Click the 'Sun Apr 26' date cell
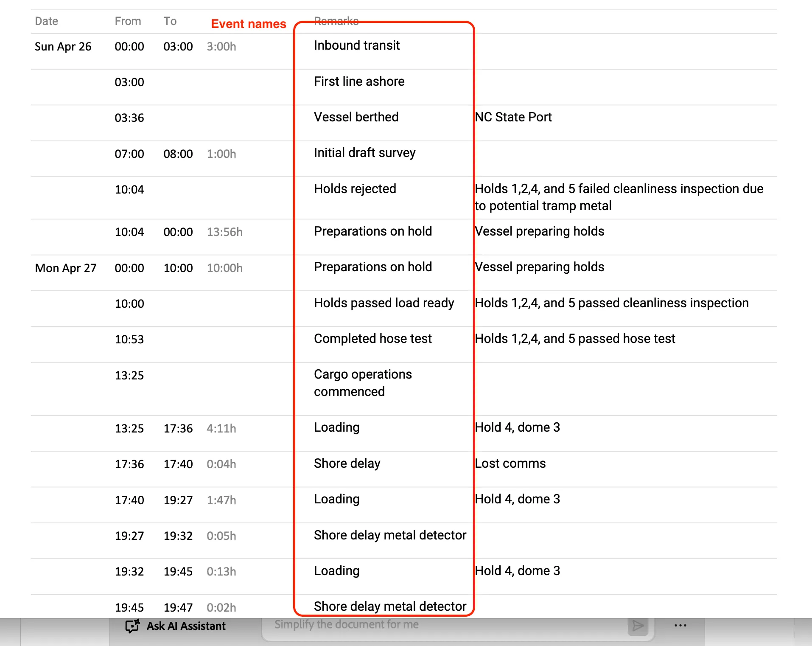This screenshot has width=812, height=646. pos(63,47)
